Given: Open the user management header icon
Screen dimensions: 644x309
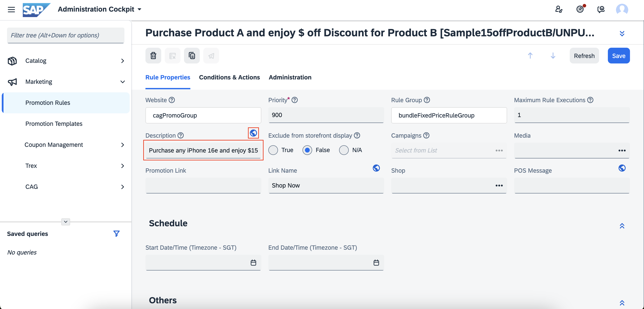Looking at the screenshot, I should tap(559, 9).
